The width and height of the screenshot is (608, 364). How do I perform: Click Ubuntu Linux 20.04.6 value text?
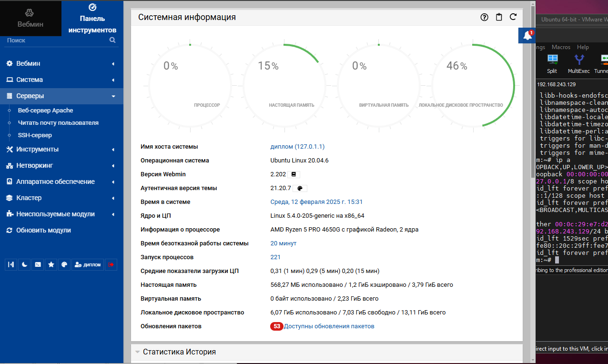pos(300,161)
